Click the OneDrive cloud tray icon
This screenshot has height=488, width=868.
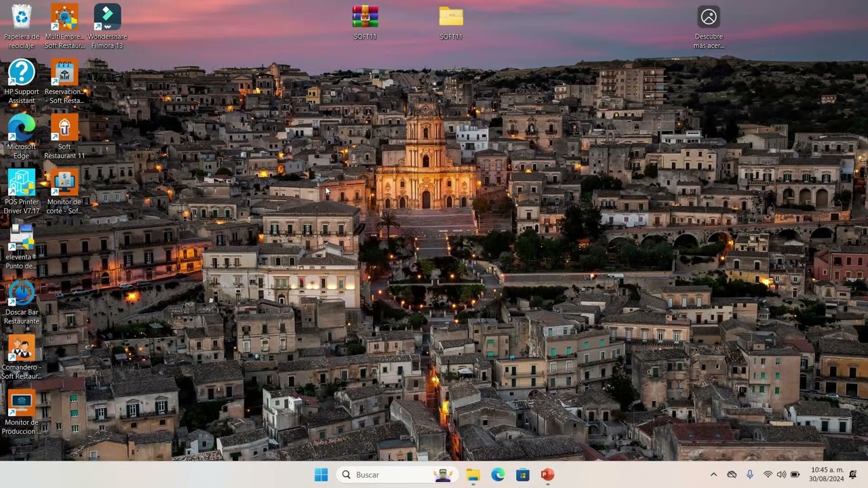[732, 474]
